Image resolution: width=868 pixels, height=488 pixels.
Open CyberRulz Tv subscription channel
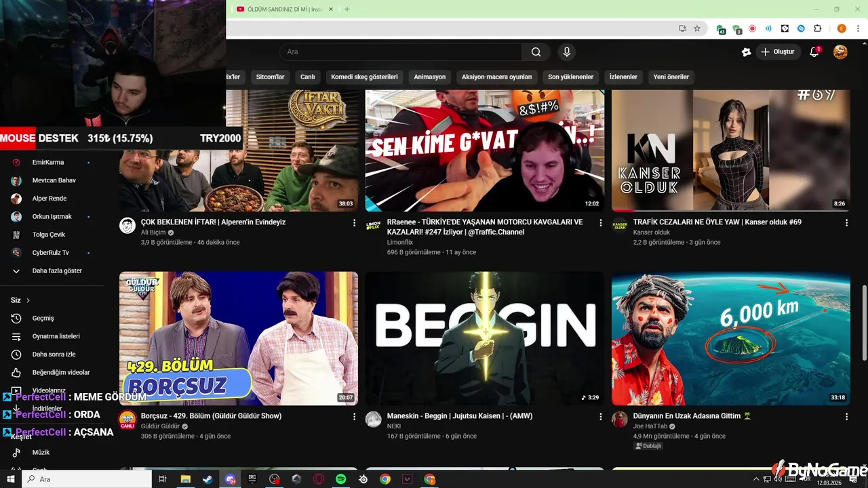52,253
